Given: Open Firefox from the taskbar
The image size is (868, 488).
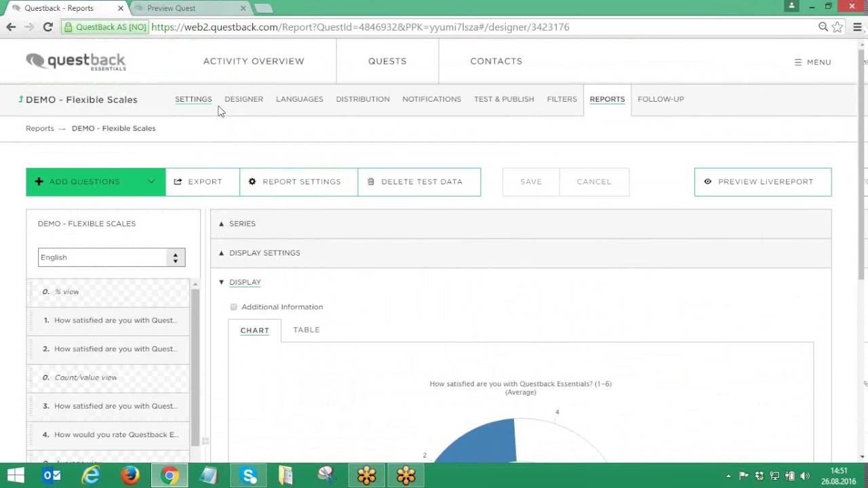Looking at the screenshot, I should click(130, 475).
